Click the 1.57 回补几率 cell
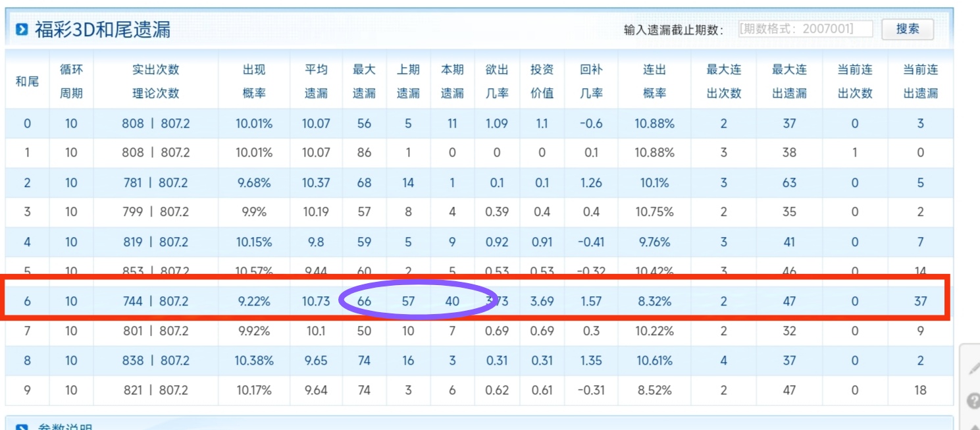The height and width of the screenshot is (430, 980). coord(591,301)
